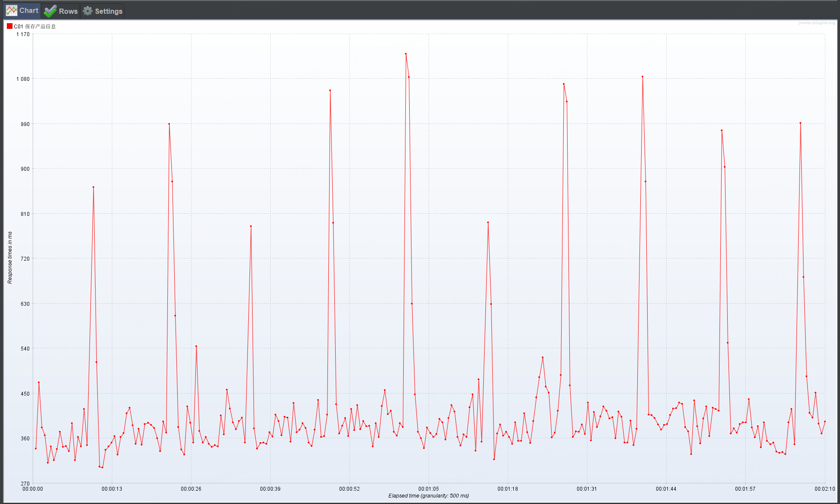This screenshot has height=504, width=840.
Task: Click the 00:01:57 time axis label
Action: [745, 489]
